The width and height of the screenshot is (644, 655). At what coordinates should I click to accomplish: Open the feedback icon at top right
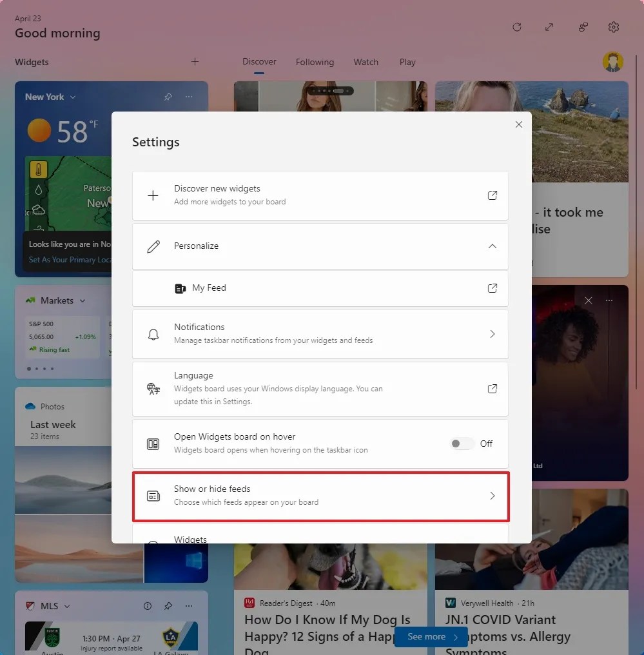(x=582, y=27)
